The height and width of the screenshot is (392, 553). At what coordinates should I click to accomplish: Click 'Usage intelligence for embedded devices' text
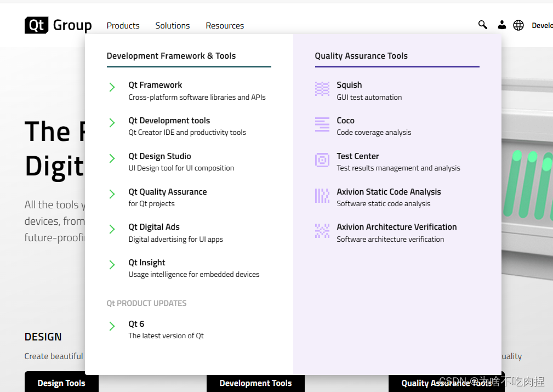[193, 275]
